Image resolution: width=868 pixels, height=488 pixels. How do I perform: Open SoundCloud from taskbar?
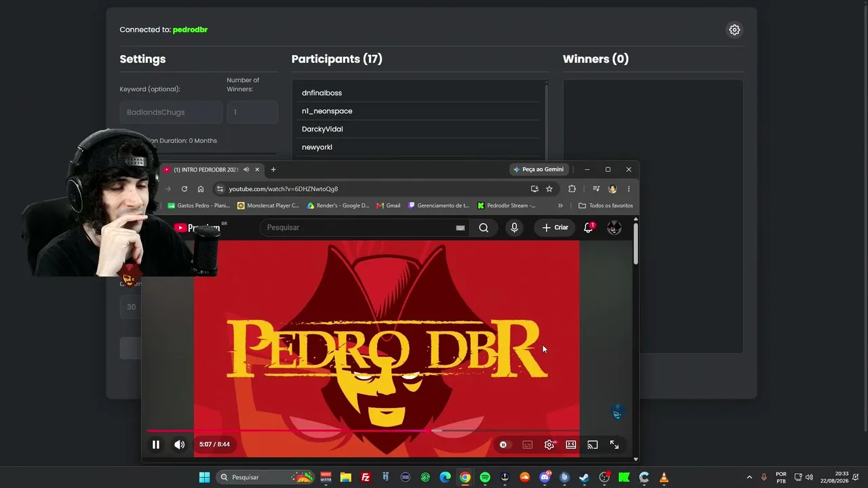click(x=524, y=477)
